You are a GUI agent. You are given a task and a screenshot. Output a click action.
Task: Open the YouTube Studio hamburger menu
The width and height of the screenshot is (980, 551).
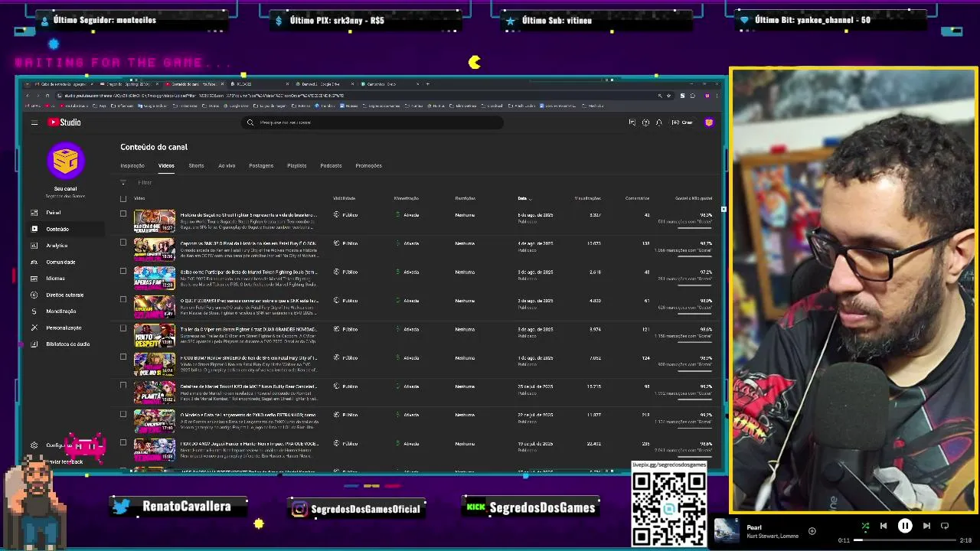34,122
